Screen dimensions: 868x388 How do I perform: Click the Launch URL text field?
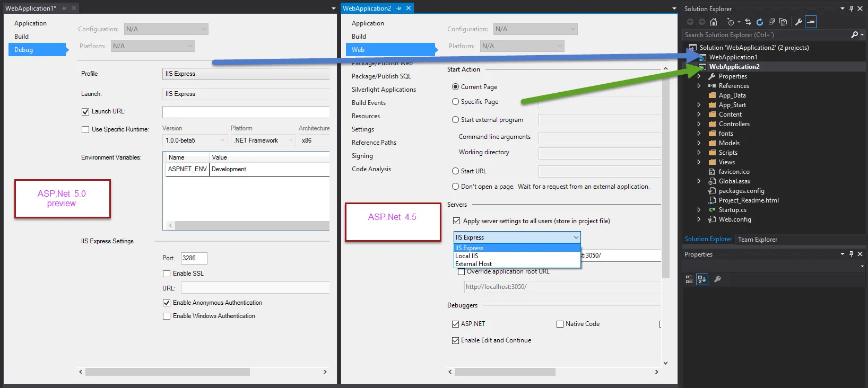coord(246,112)
